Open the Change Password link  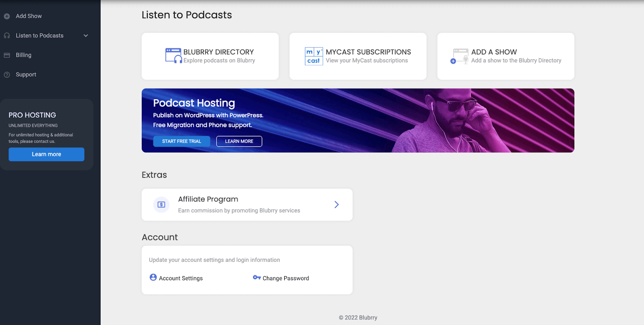point(286,278)
